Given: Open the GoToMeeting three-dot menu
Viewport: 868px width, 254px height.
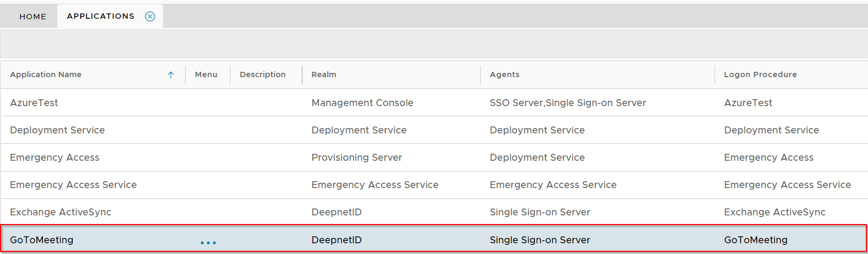Looking at the screenshot, I should 208,242.
